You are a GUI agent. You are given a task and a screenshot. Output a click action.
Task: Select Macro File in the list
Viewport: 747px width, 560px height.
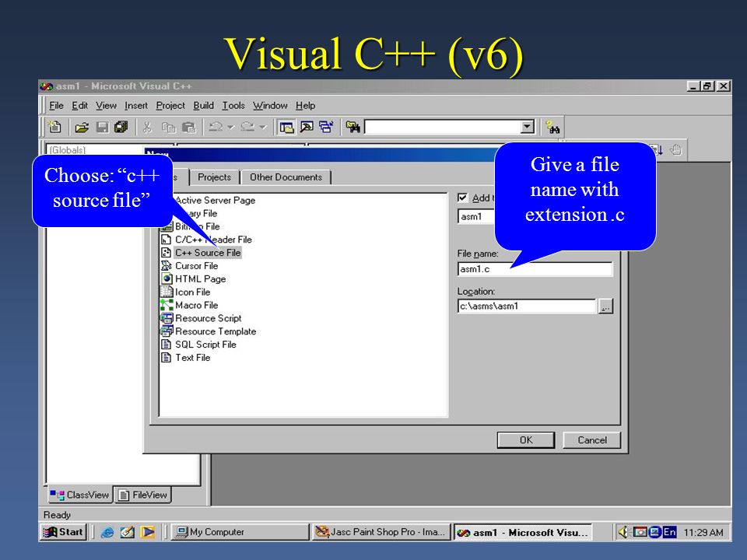tap(196, 305)
